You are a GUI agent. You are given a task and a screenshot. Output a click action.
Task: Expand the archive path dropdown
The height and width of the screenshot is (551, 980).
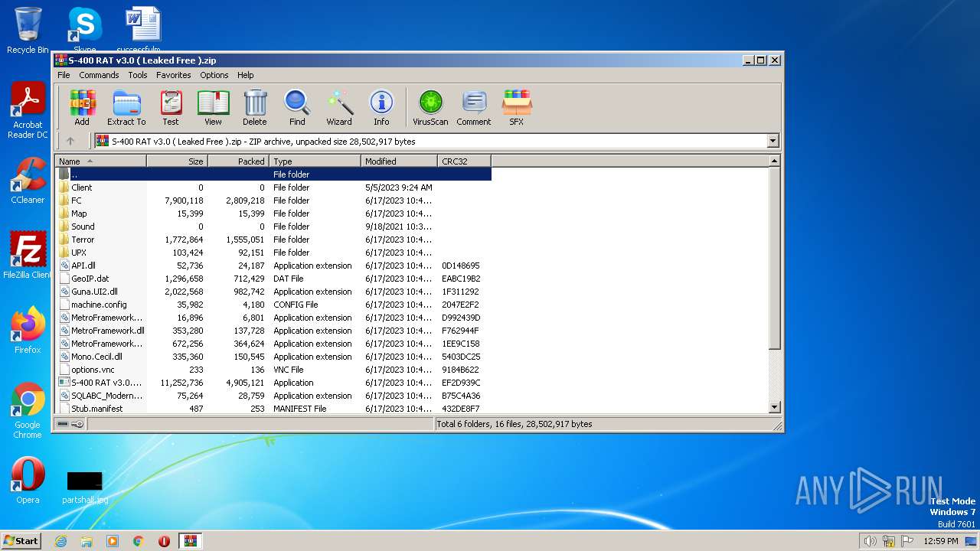click(x=773, y=141)
